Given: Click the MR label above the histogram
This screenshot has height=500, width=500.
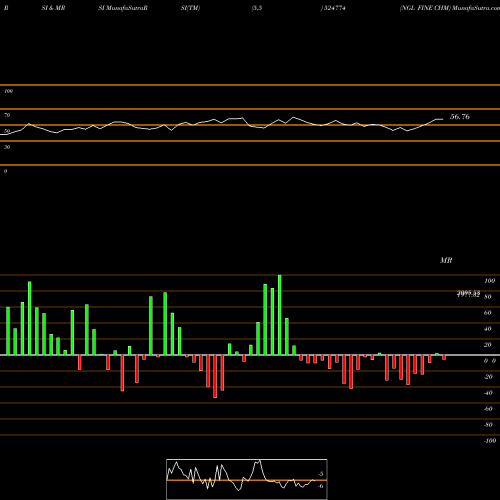Looking at the screenshot, I should point(446,260).
